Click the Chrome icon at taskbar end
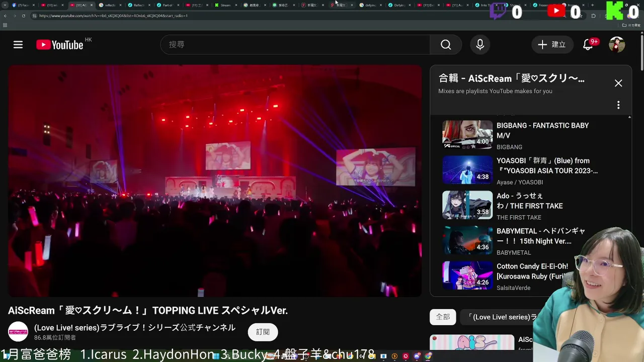 point(428,356)
